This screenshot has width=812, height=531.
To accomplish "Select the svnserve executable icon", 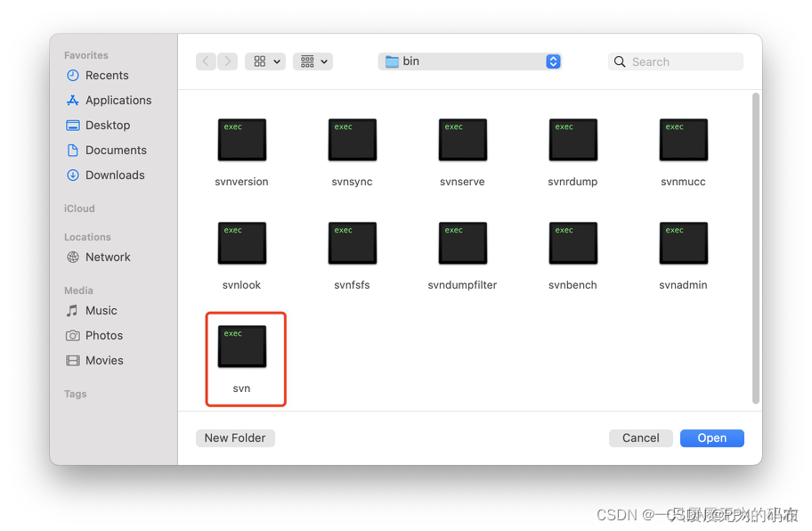I will coord(462,140).
